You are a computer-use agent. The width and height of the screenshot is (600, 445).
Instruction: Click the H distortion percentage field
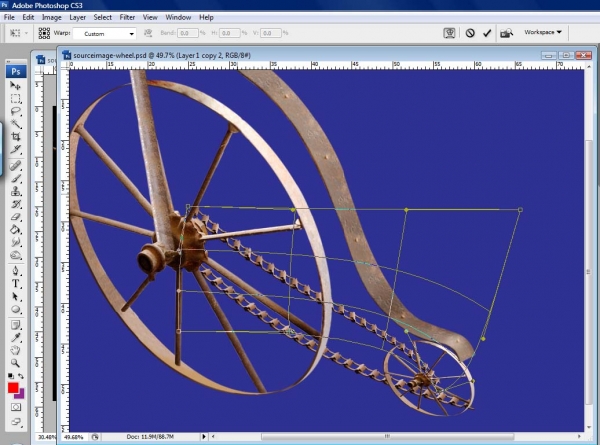(229, 33)
